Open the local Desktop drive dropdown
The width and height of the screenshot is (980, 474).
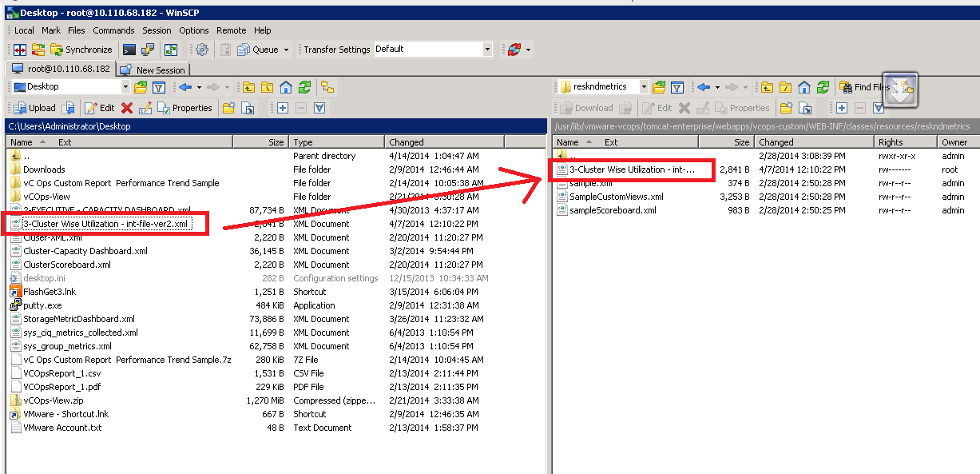pos(125,87)
